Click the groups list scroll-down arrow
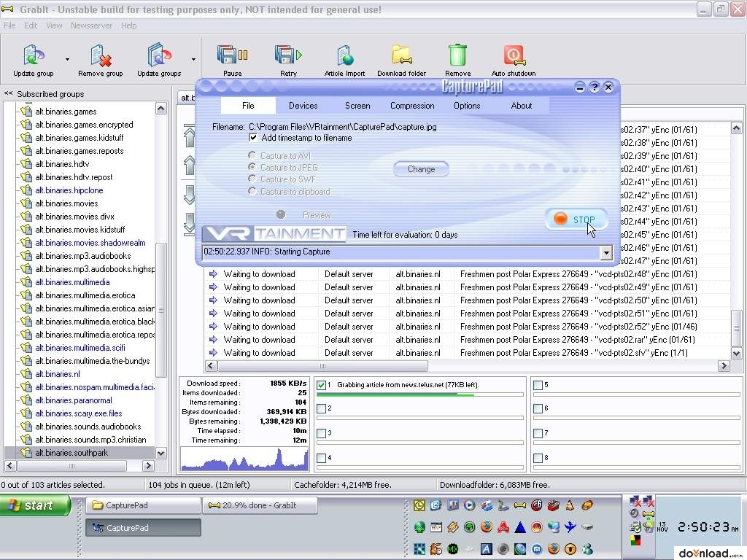 [x=161, y=454]
